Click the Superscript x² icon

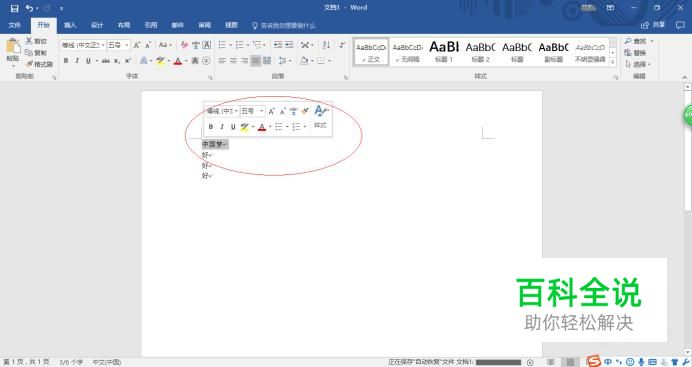128,61
